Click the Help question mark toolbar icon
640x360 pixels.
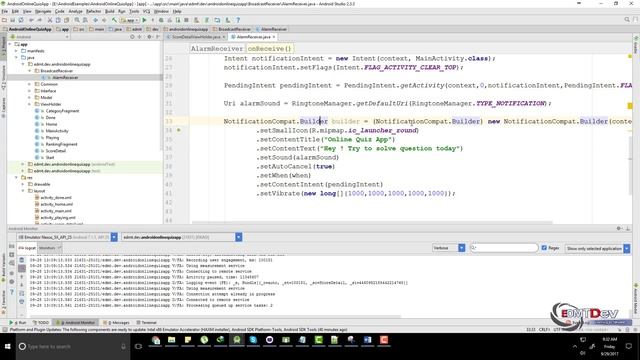238,20
